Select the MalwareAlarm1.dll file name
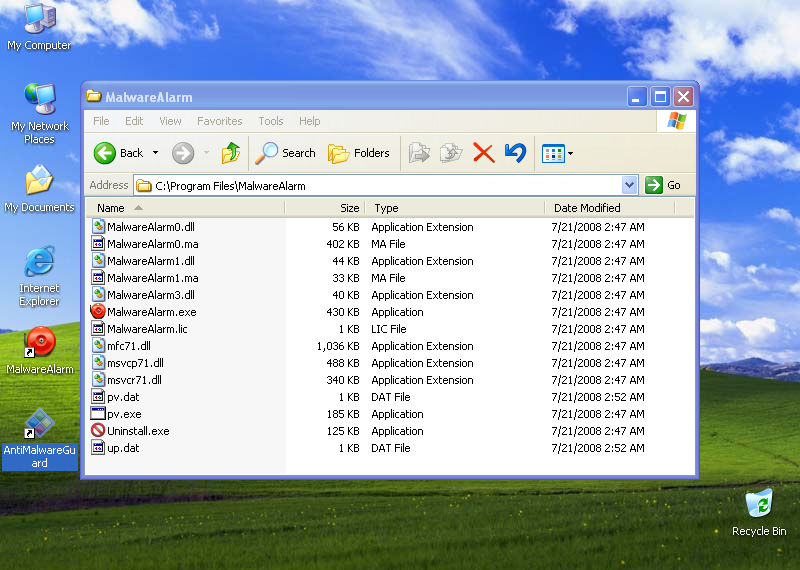 [x=151, y=261]
